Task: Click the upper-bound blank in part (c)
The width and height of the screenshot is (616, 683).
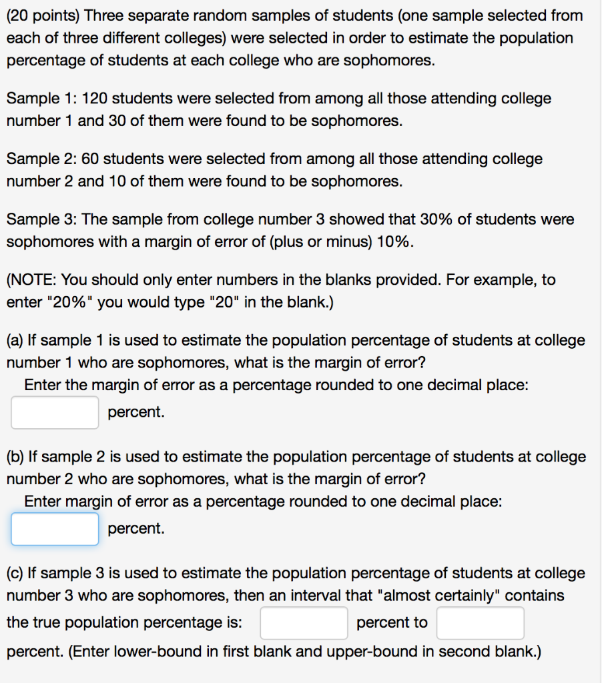Action: point(480,622)
